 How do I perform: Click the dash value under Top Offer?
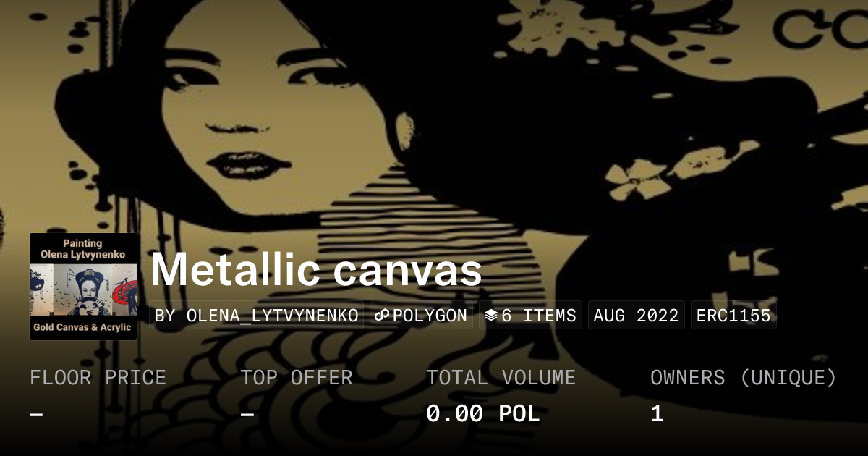pos(247,415)
